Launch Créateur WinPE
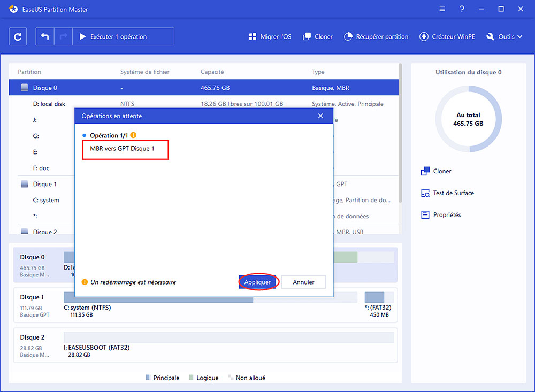 pos(447,36)
